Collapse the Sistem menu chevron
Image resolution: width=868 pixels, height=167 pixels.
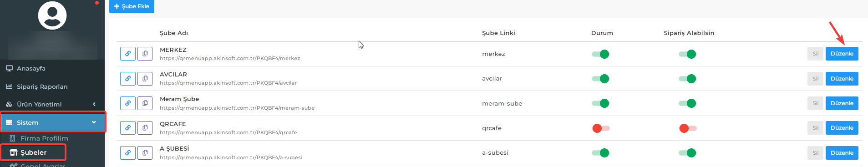point(94,122)
